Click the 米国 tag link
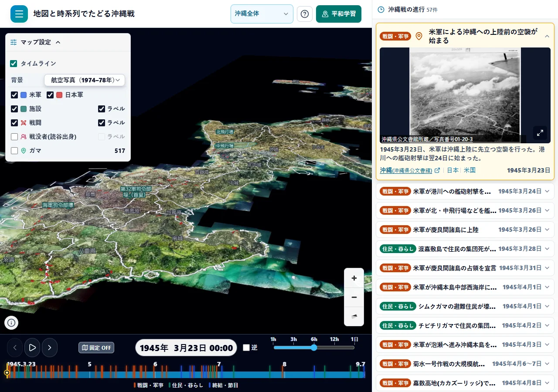This screenshot has width=558, height=392. [x=470, y=170]
